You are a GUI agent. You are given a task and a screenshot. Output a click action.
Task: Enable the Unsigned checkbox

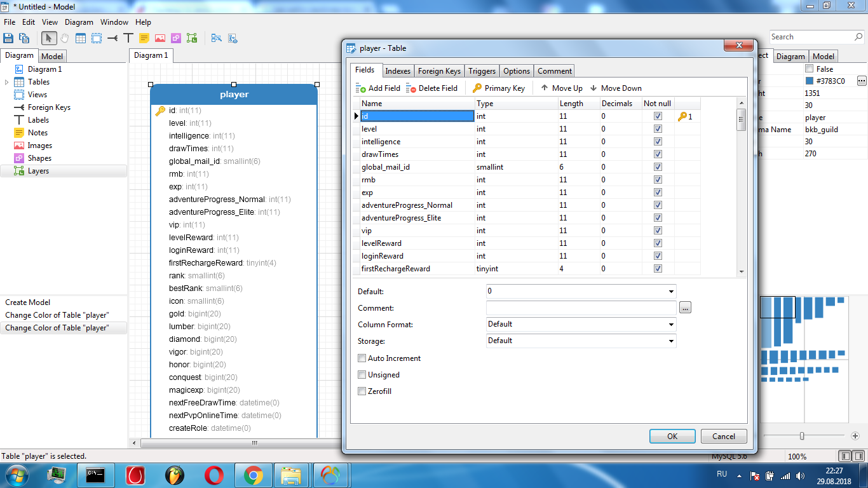coord(362,375)
